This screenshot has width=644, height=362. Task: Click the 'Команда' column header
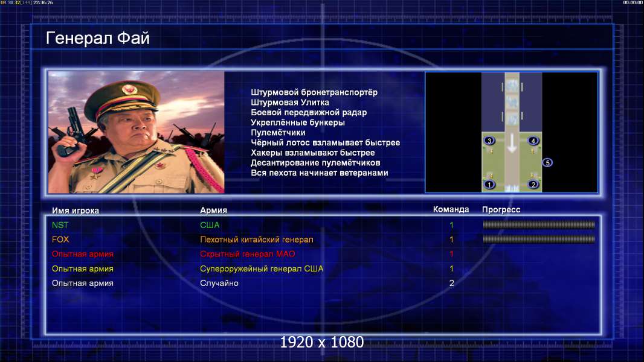(451, 209)
